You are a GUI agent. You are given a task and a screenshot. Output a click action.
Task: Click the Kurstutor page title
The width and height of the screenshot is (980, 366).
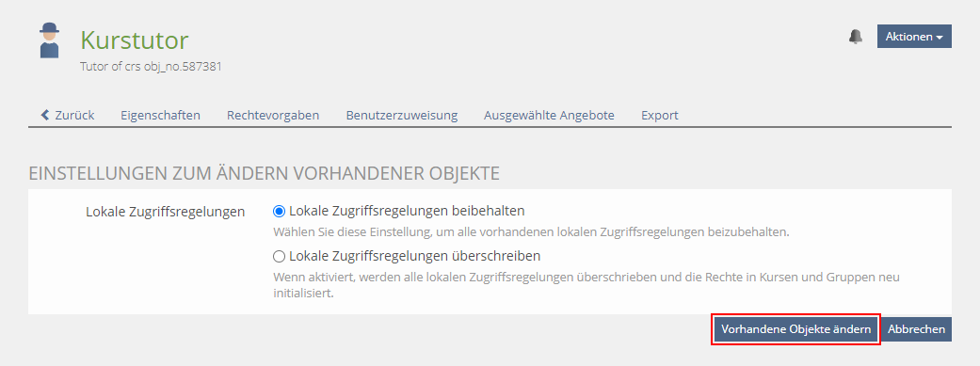tap(135, 40)
